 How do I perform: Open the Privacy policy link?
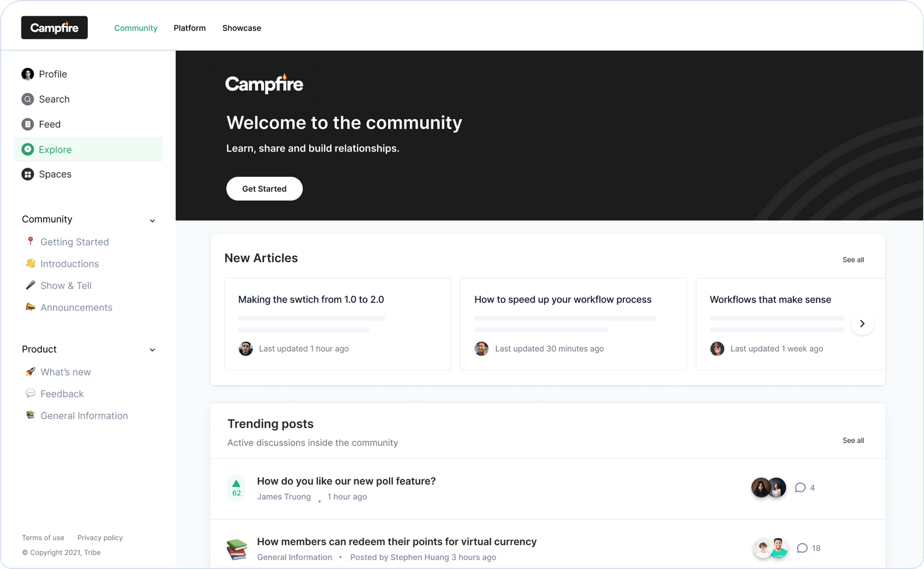point(100,538)
